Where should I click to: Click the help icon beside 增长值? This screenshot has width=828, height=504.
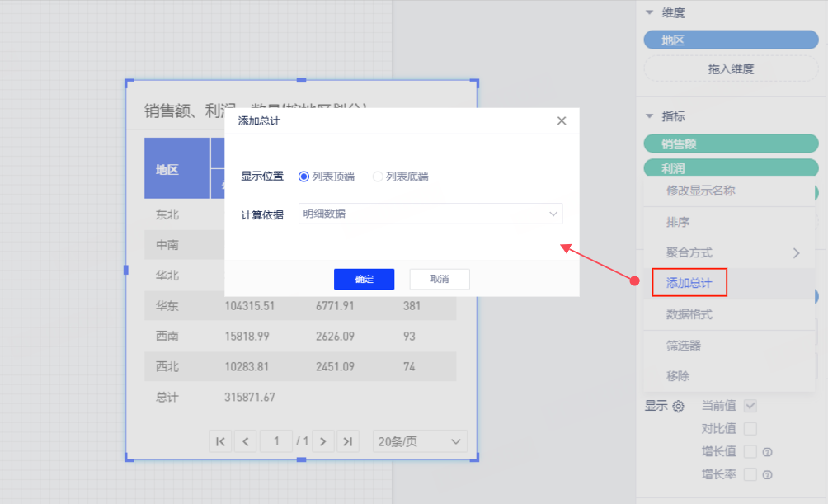(767, 452)
